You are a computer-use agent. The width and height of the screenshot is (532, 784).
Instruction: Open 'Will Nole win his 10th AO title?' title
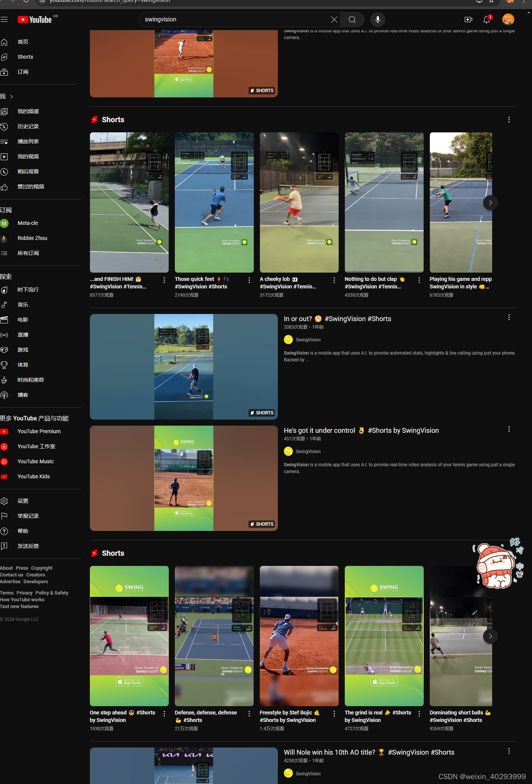click(369, 752)
